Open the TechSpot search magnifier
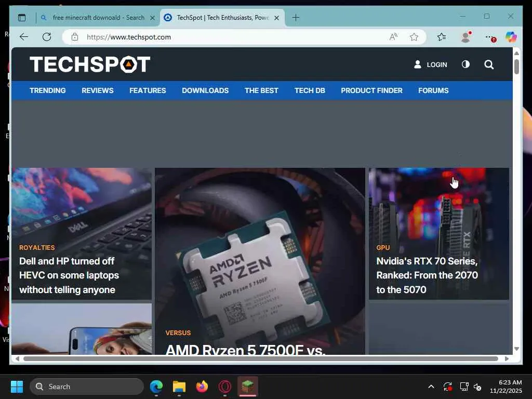Image resolution: width=532 pixels, height=399 pixels. pos(489,64)
